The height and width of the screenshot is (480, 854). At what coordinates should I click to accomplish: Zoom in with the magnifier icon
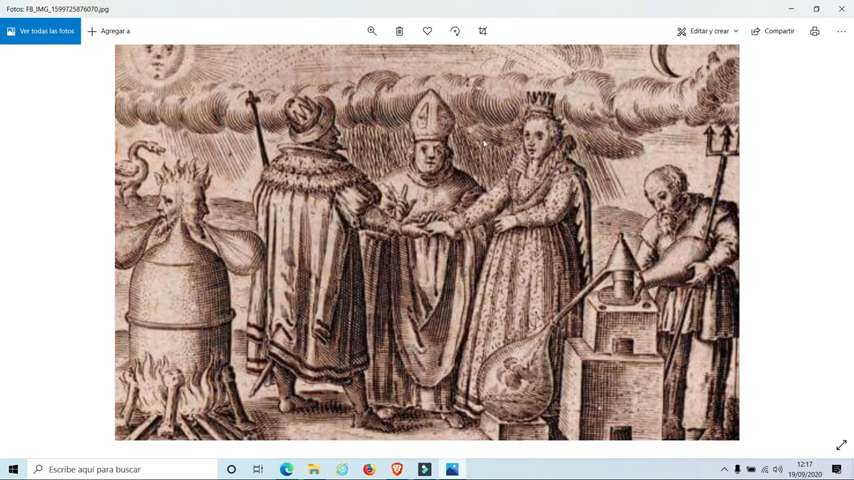(372, 31)
